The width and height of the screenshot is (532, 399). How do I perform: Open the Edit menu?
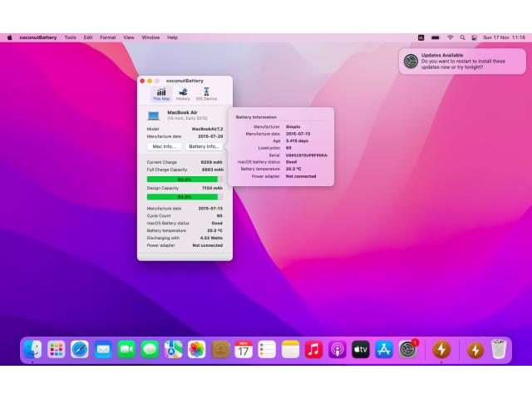[x=88, y=37]
